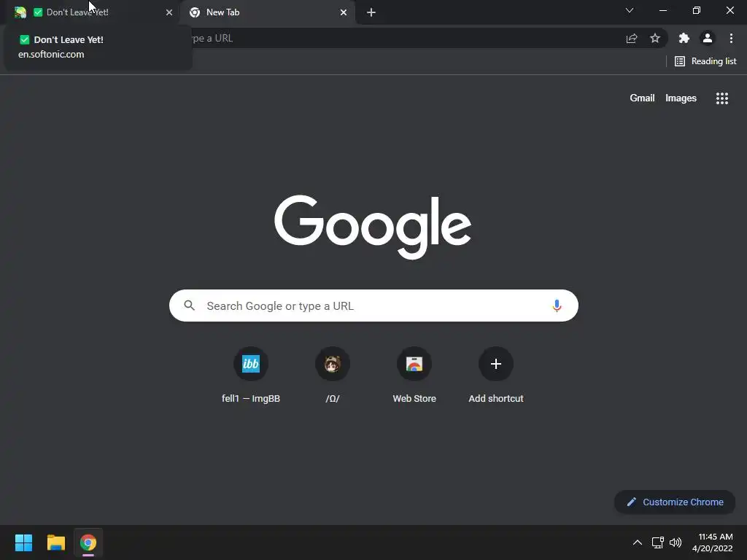
Task: Open the Reading list
Action: [705, 61]
